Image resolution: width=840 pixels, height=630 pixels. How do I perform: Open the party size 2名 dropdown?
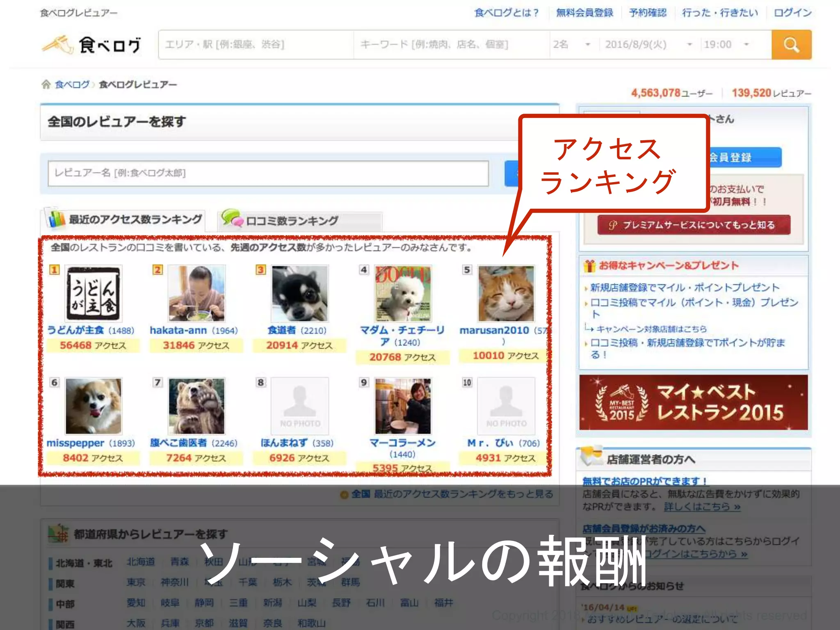click(x=572, y=44)
